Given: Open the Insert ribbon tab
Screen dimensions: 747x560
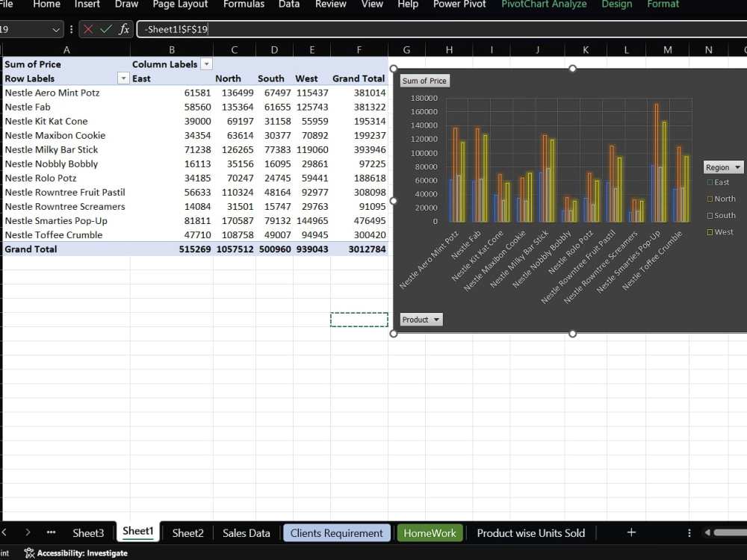Looking at the screenshot, I should click(87, 4).
